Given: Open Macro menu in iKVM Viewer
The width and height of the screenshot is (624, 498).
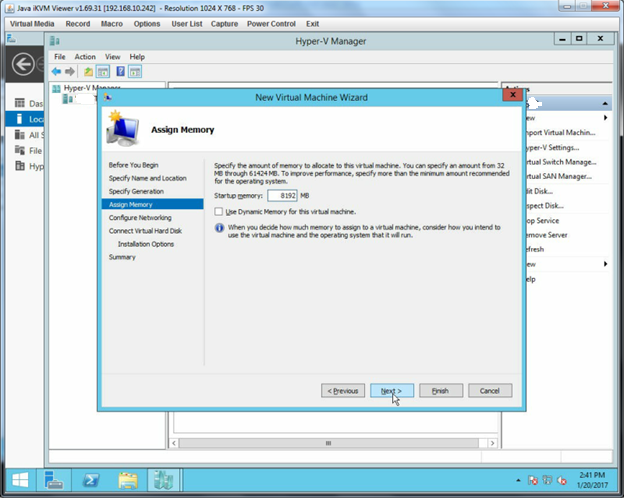Looking at the screenshot, I should point(111,24).
